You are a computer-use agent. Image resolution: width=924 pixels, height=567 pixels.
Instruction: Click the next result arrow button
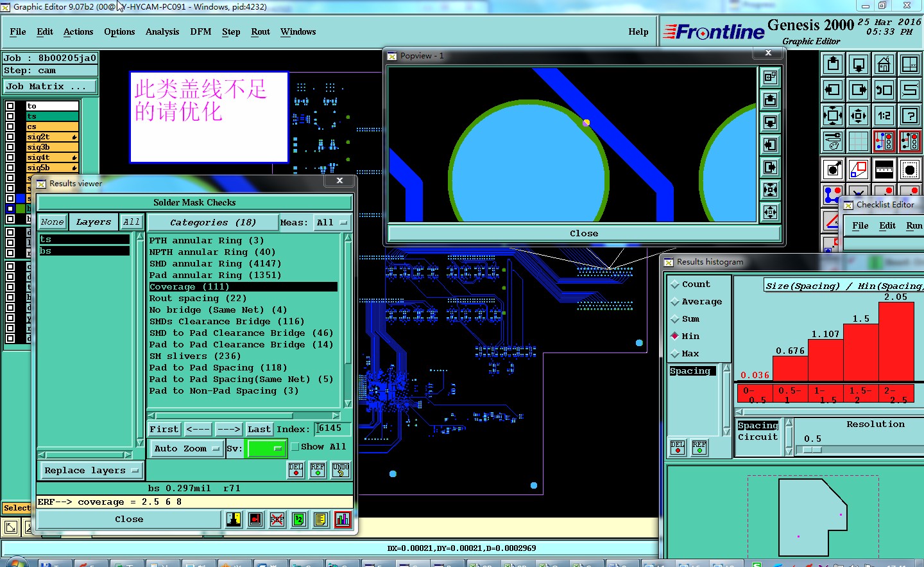point(228,429)
